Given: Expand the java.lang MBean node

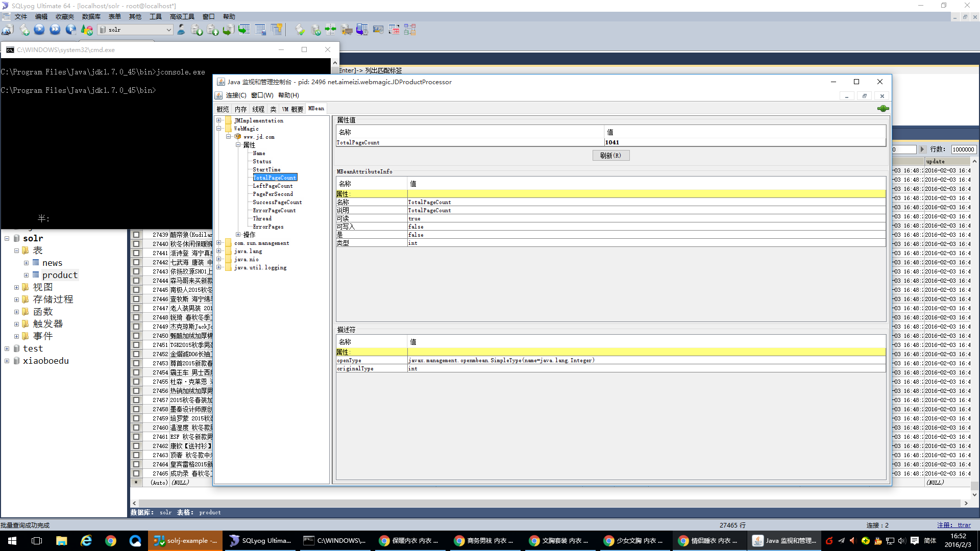Looking at the screenshot, I should (x=219, y=251).
